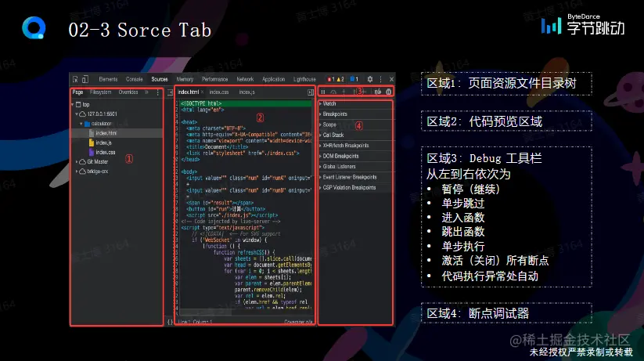Show more navigator tabs chevron
The image size is (644, 361).
pos(146,92)
